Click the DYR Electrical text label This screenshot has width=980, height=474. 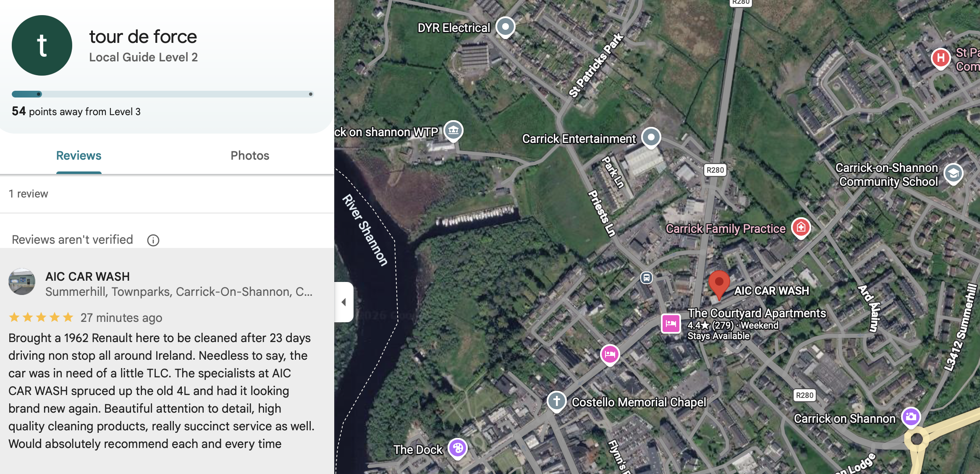pos(454,28)
